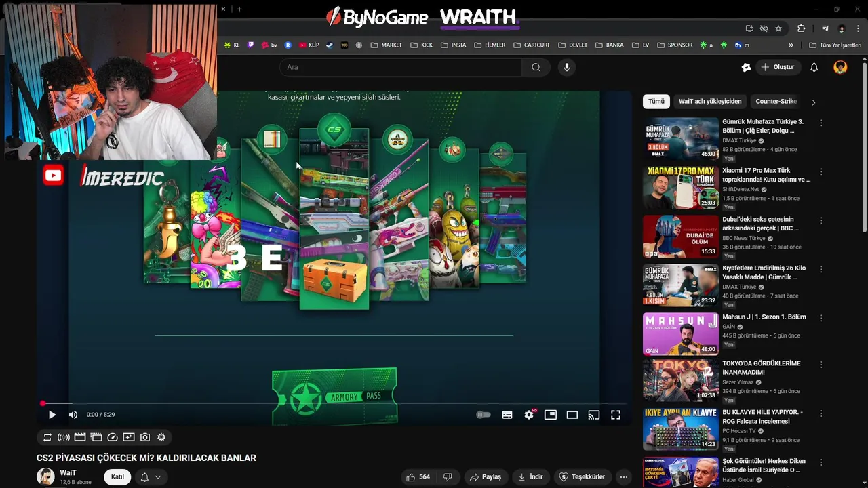Open Gümrük Muhafaza Türkiye 3. Bölüm thumbnail
This screenshot has height=488, width=868.
click(x=681, y=139)
